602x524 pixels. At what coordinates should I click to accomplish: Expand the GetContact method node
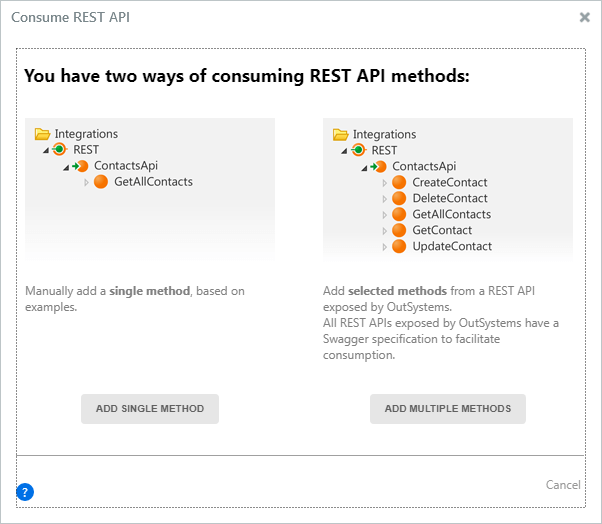coord(385,230)
